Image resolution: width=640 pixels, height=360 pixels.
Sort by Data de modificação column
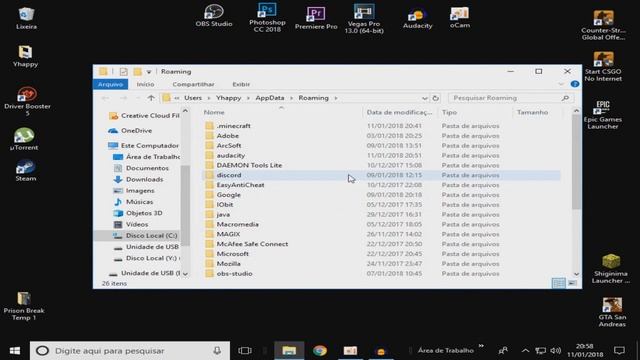point(400,112)
